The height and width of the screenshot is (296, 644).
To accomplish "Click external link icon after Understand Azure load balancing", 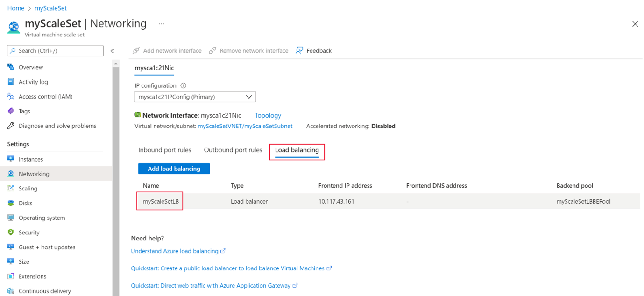I will (x=223, y=251).
